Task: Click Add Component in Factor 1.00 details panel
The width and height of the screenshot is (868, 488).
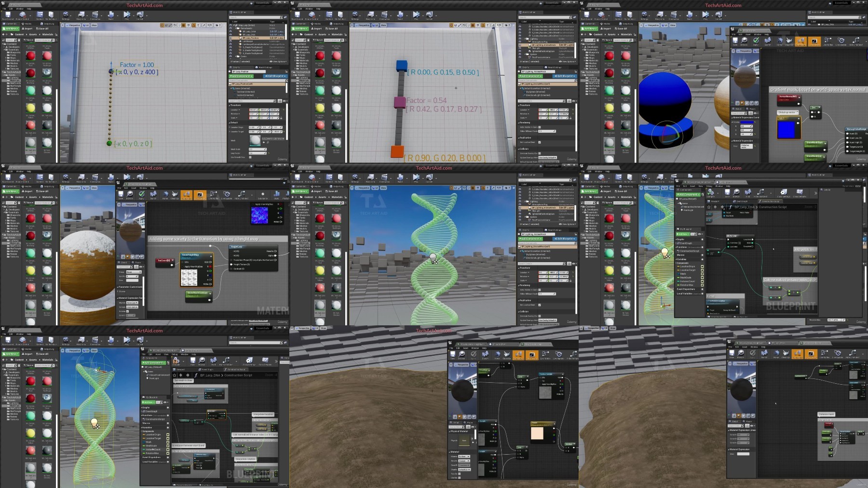Action: pos(241,76)
